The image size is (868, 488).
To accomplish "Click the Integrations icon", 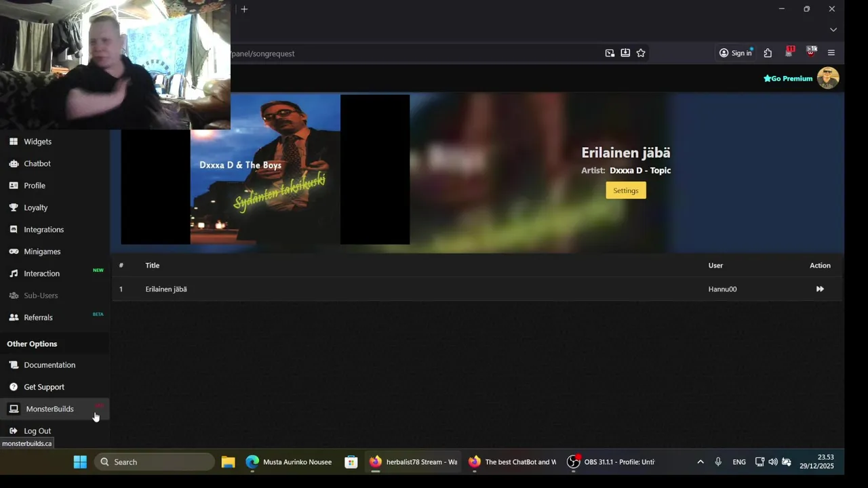I will coord(14,230).
